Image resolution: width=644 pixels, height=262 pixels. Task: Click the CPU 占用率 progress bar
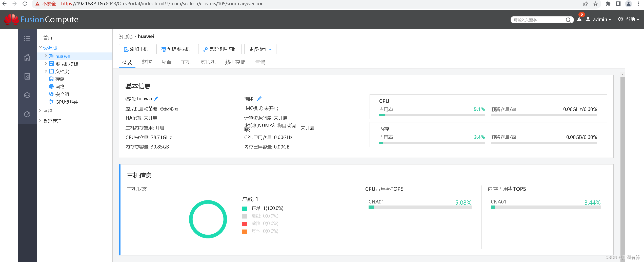coord(430,115)
